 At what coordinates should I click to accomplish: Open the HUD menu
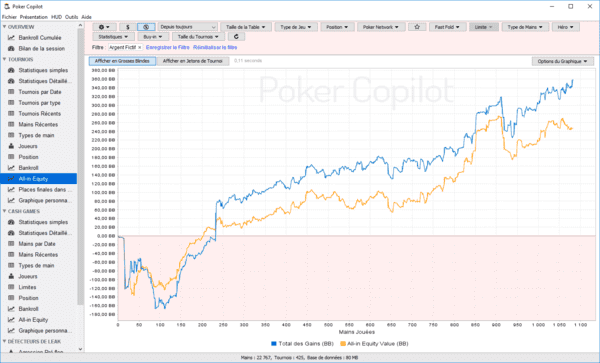coord(56,17)
